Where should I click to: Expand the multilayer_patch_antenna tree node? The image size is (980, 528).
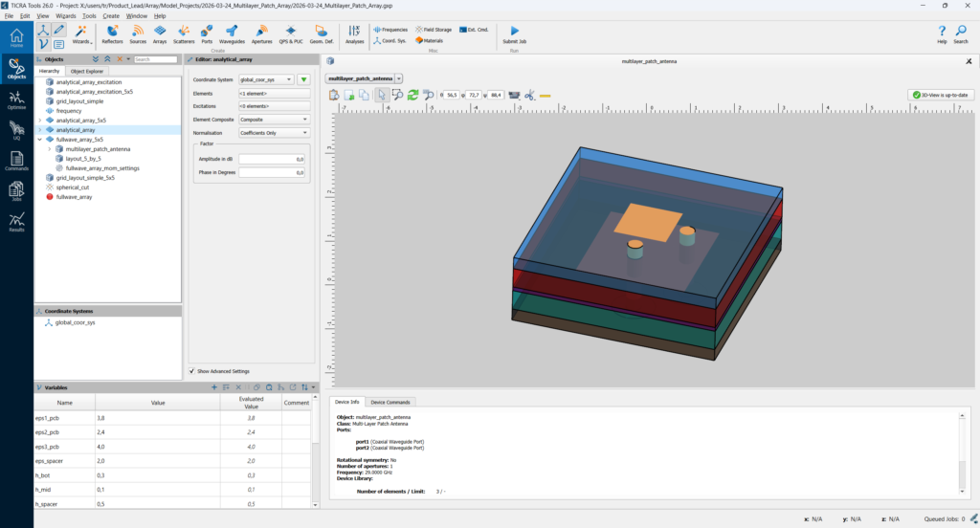point(50,149)
